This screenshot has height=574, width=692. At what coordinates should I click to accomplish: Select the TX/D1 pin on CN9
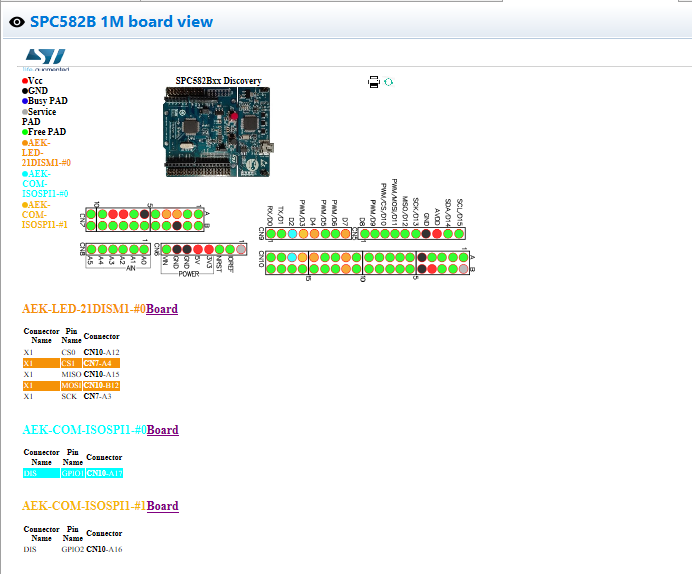coord(282,233)
